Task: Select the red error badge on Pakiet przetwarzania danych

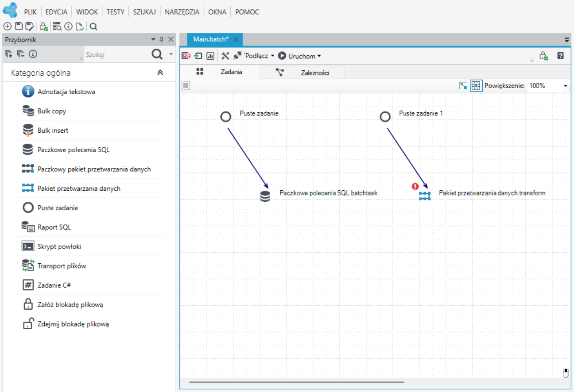Action: point(415,187)
